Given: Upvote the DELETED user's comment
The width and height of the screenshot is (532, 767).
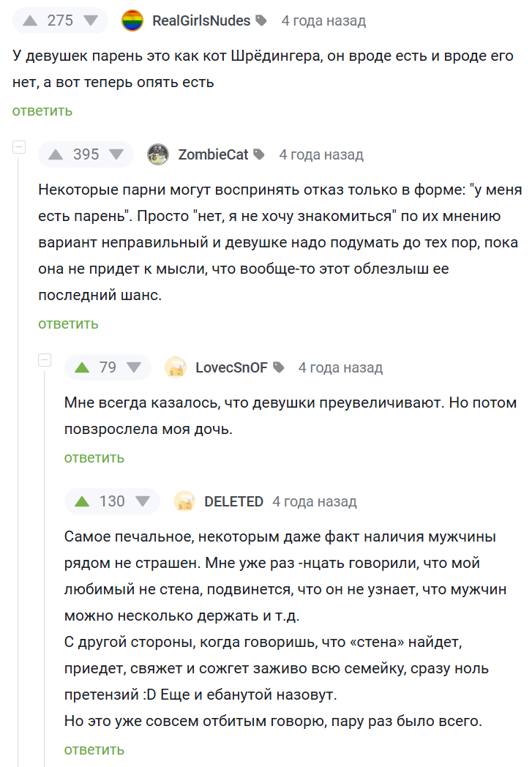Looking at the screenshot, I should pos(82,501).
